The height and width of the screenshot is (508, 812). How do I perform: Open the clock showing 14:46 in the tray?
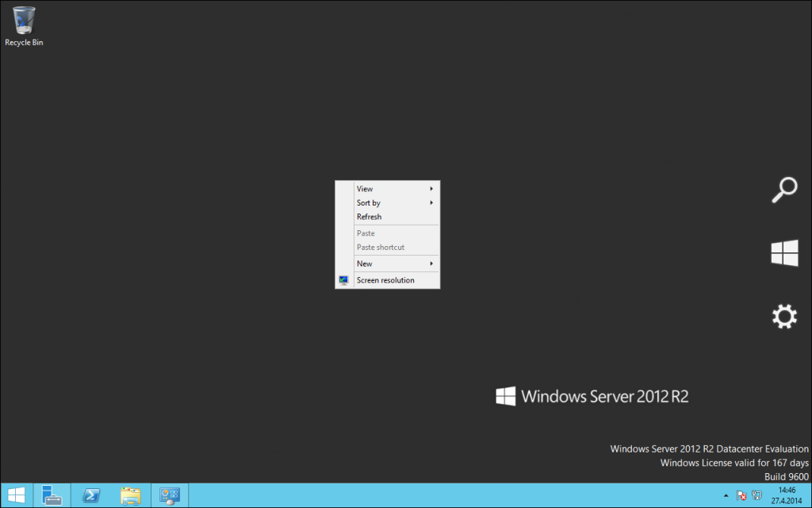click(x=787, y=495)
